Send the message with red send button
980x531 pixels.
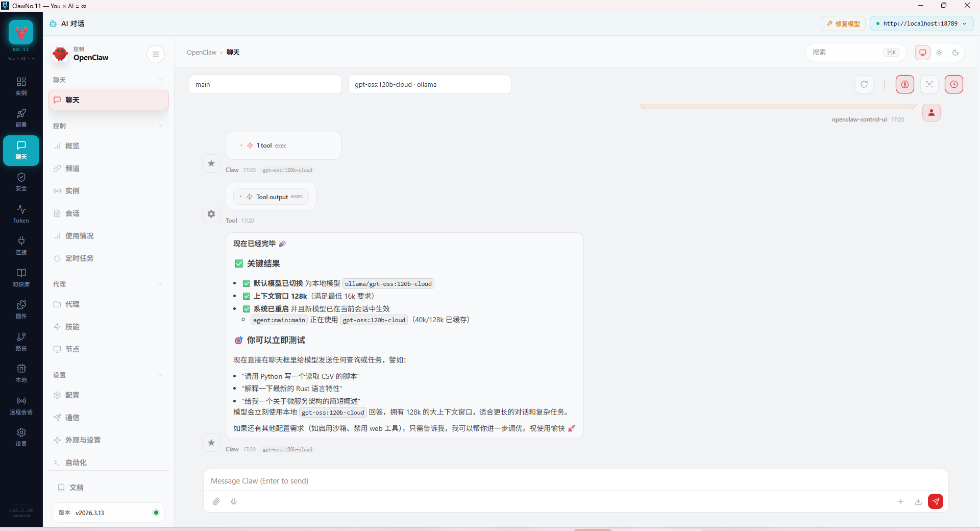[x=936, y=501]
